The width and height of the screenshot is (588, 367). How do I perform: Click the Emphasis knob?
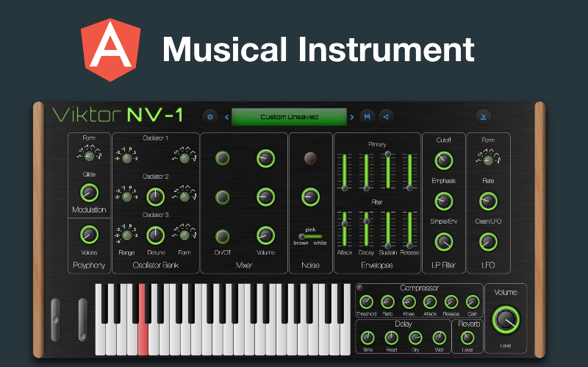(x=444, y=201)
